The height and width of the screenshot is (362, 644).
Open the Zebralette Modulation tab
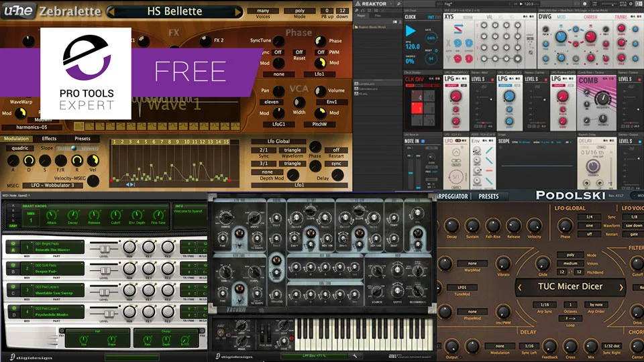[16, 139]
